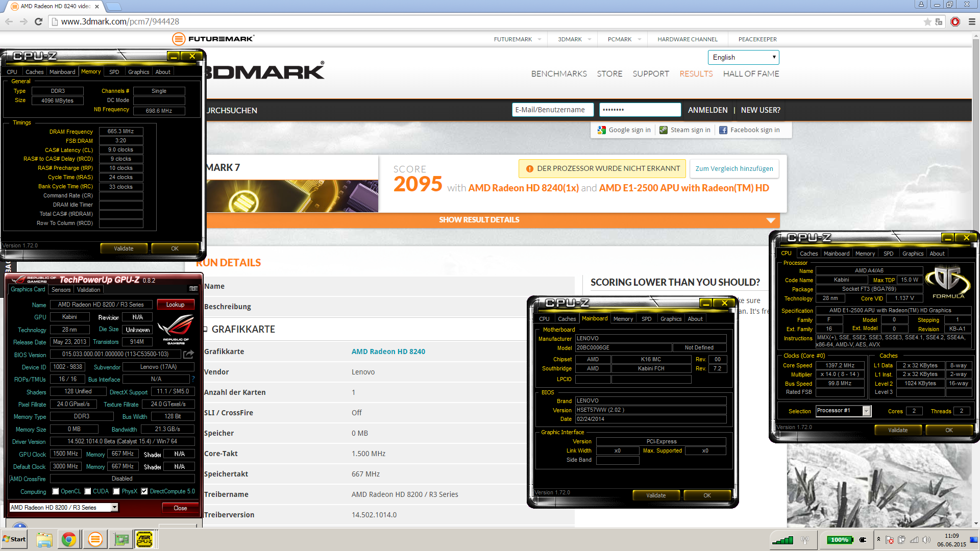The image size is (980, 551).
Task: Expand the 3DMARK top menu dropdown
Action: [x=590, y=39]
